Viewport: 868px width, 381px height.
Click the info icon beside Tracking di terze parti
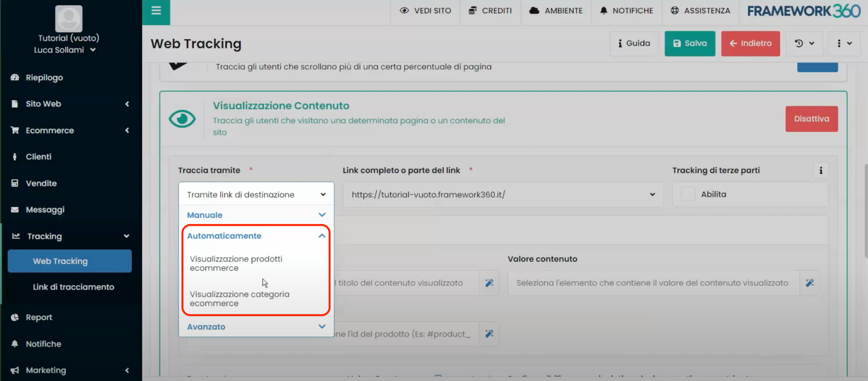coord(821,171)
